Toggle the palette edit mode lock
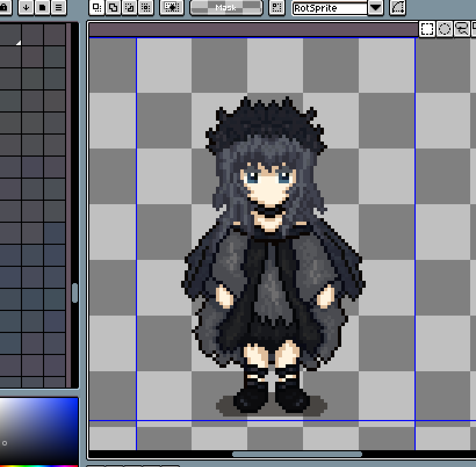The width and height of the screenshot is (476, 467). pyautogui.click(x=4, y=8)
